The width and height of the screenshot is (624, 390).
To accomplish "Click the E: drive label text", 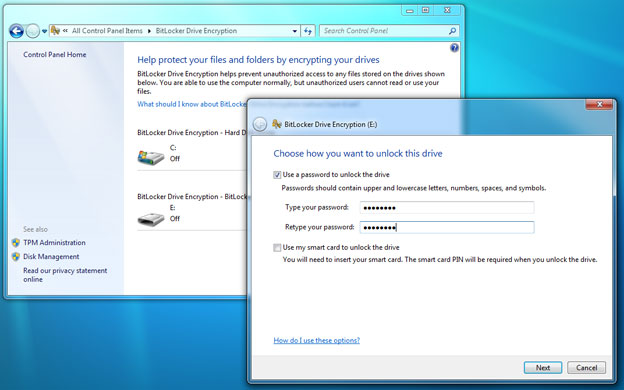I will [173, 208].
